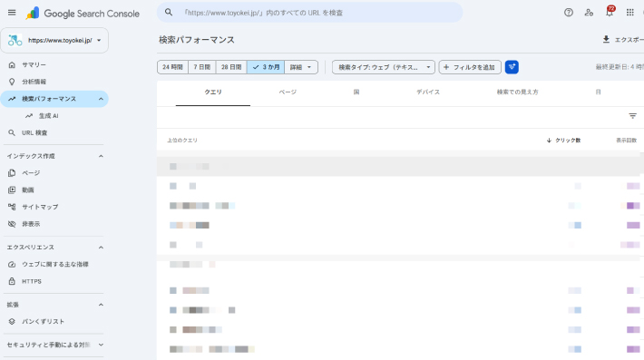Viewport: 644px width, 360px height.
Task: Open the notifications bell
Action: coord(610,12)
